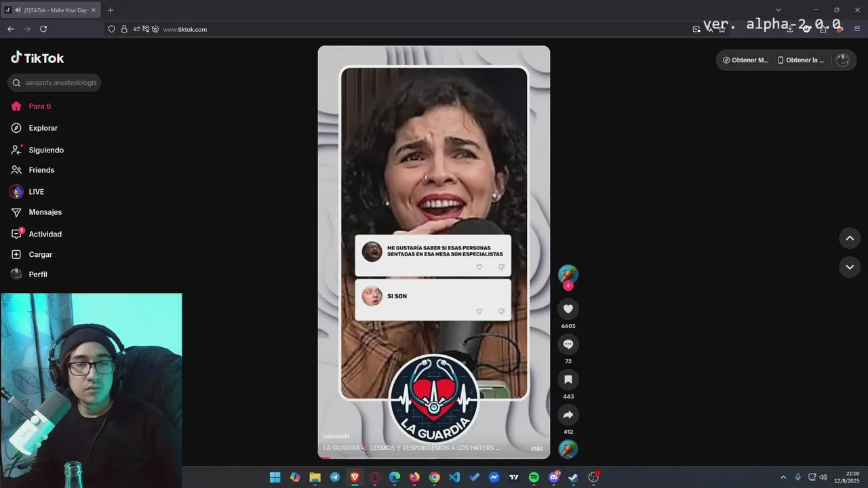Open the Friends section
The image size is (868, 488).
pos(33,170)
